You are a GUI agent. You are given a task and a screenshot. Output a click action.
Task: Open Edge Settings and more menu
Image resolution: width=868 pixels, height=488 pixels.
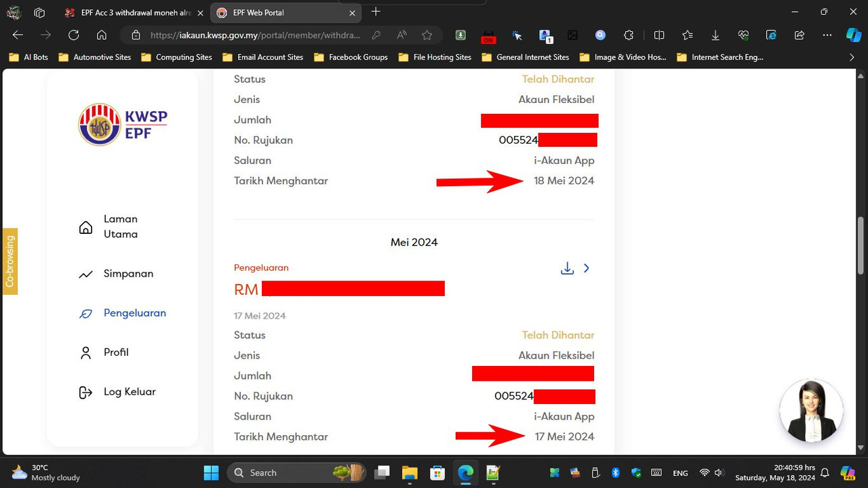[827, 35]
